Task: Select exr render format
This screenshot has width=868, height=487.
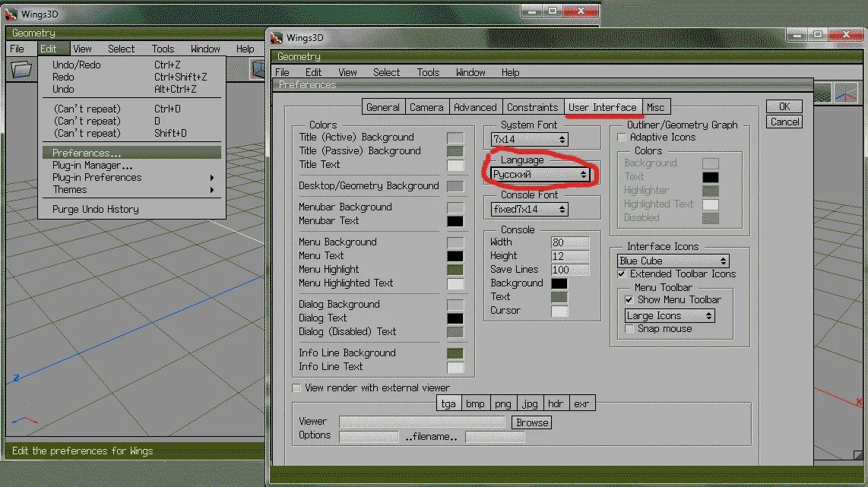Action: tap(581, 403)
